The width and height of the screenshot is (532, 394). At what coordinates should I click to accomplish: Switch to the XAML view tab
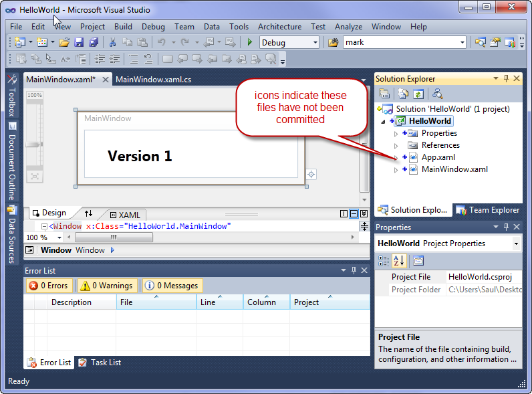(x=125, y=215)
